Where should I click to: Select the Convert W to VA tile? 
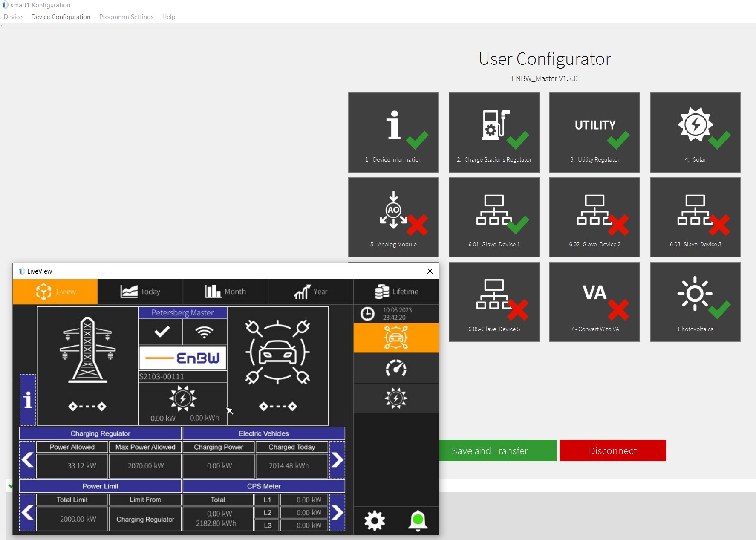click(594, 301)
